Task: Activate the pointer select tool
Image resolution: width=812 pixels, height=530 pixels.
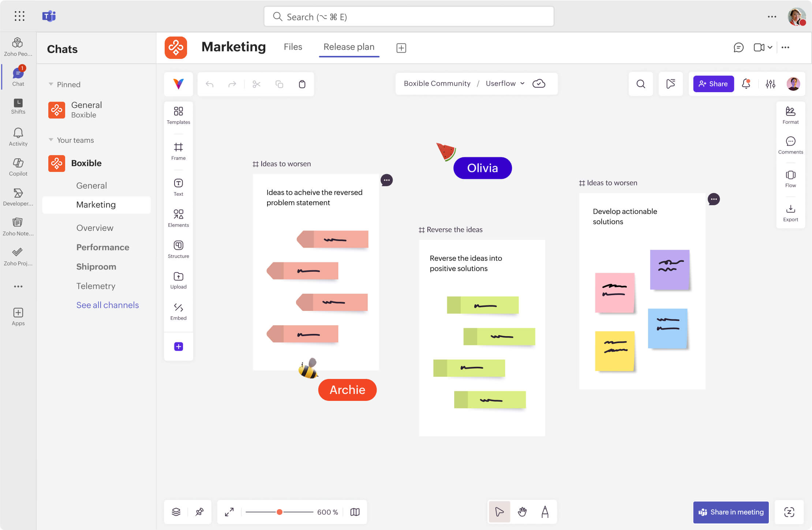Action: point(499,512)
